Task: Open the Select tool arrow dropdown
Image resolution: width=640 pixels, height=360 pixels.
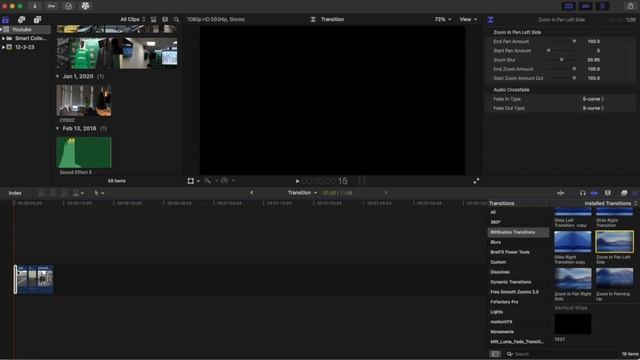Action: pos(99,193)
